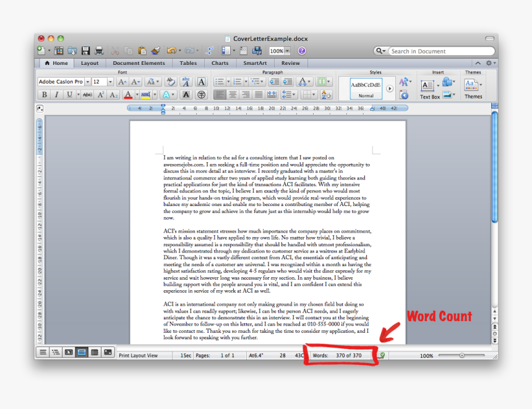532x409 pixels.
Task: Switch to the Review ribbon tab
Action: pyautogui.click(x=290, y=62)
